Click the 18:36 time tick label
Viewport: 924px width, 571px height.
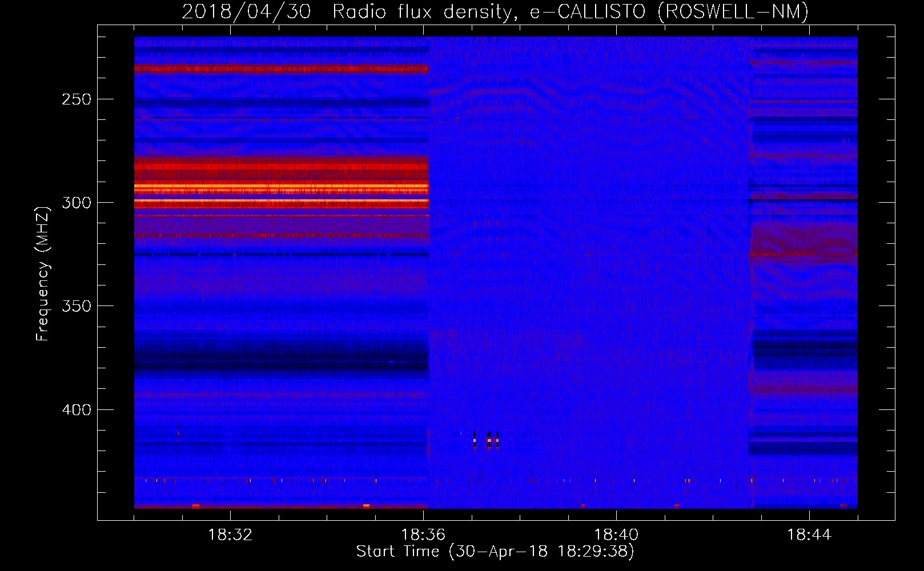click(x=423, y=535)
